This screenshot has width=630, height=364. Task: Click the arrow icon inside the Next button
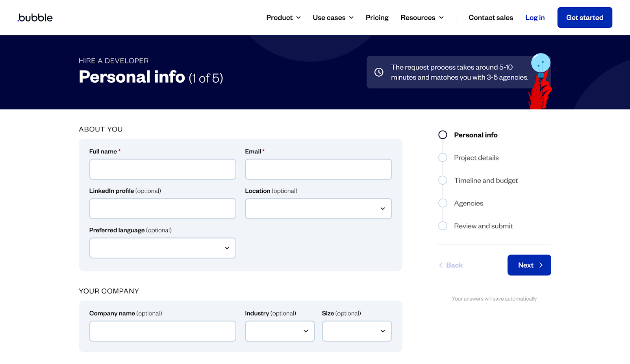point(540,265)
